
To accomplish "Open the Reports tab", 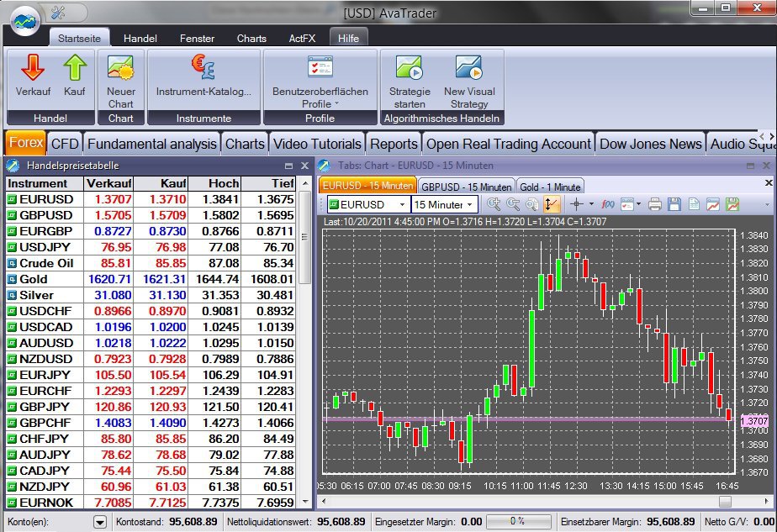I will tap(394, 144).
